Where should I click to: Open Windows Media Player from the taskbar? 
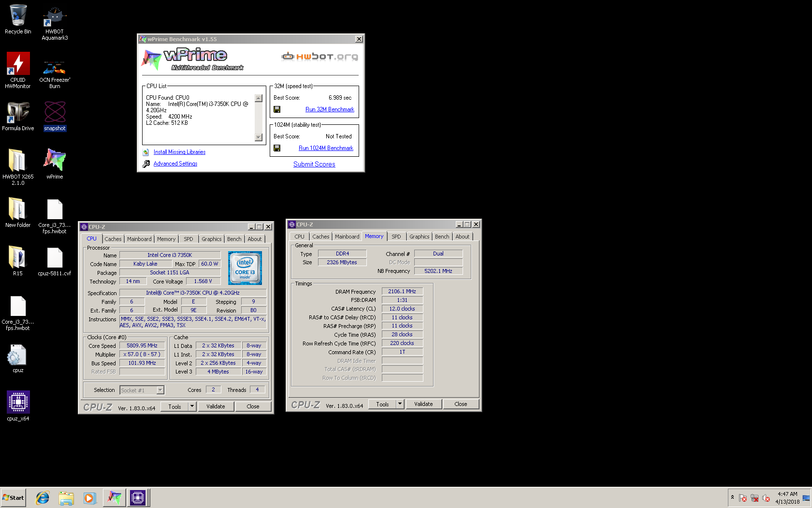tap(89, 498)
